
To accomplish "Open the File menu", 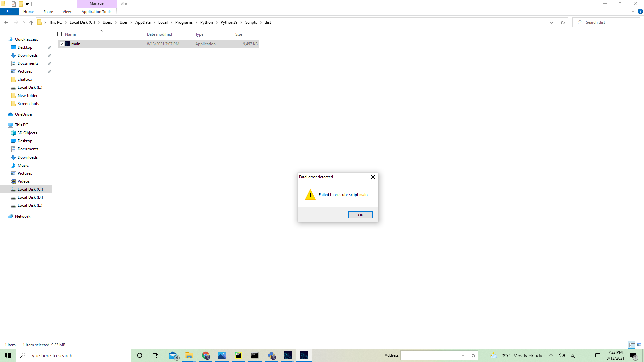I will point(9,12).
